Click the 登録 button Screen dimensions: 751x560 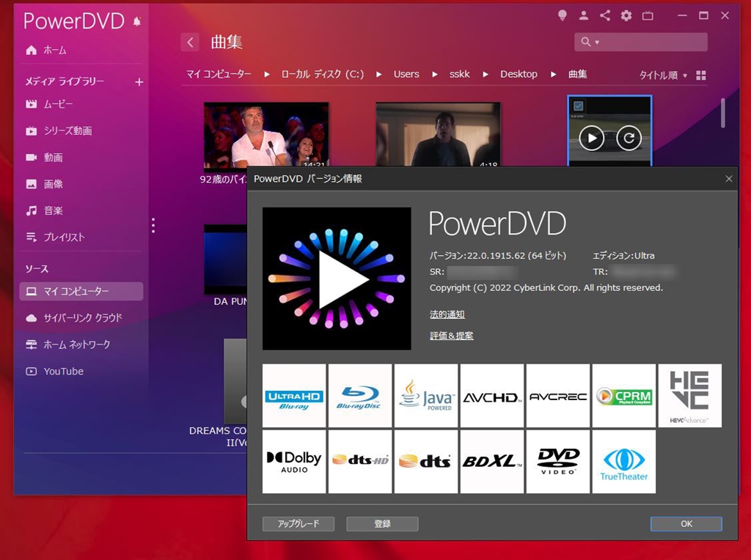click(382, 523)
